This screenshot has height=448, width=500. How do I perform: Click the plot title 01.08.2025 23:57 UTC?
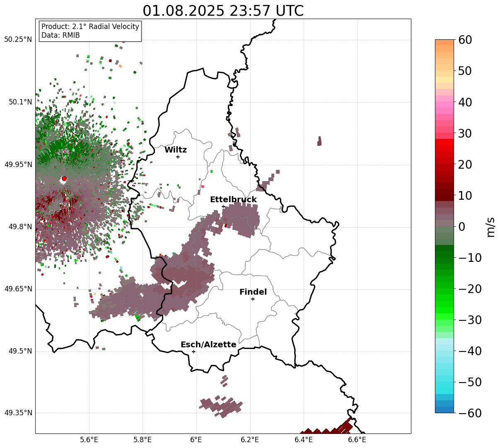(x=223, y=11)
